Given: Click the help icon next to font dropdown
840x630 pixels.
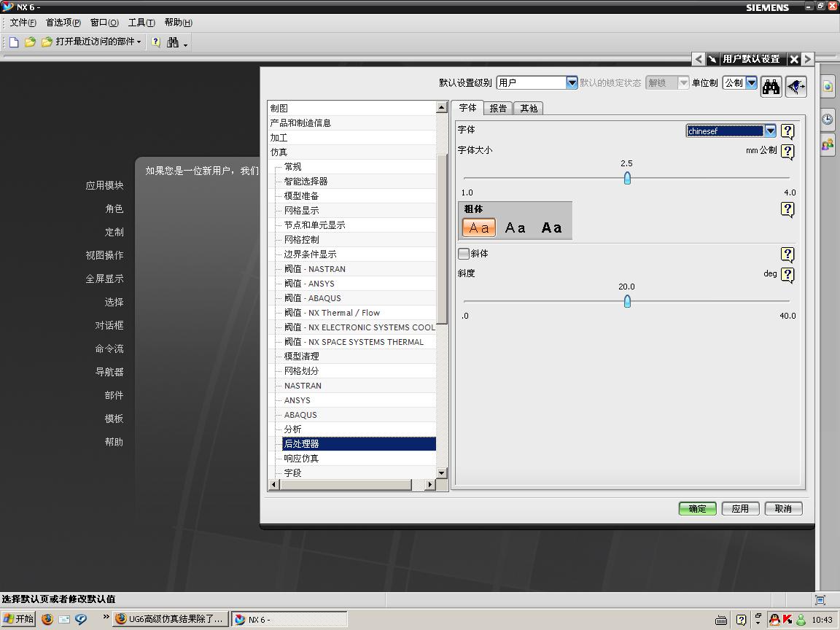Looking at the screenshot, I should tap(787, 131).
